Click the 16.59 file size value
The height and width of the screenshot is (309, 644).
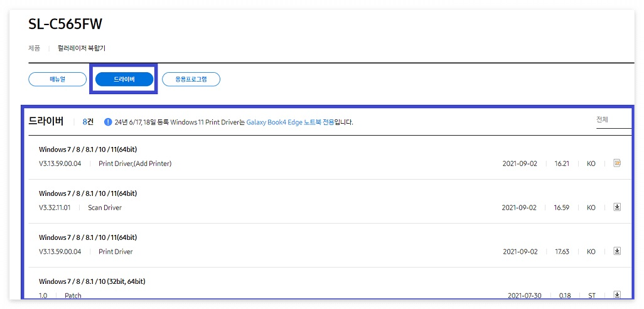561,207
